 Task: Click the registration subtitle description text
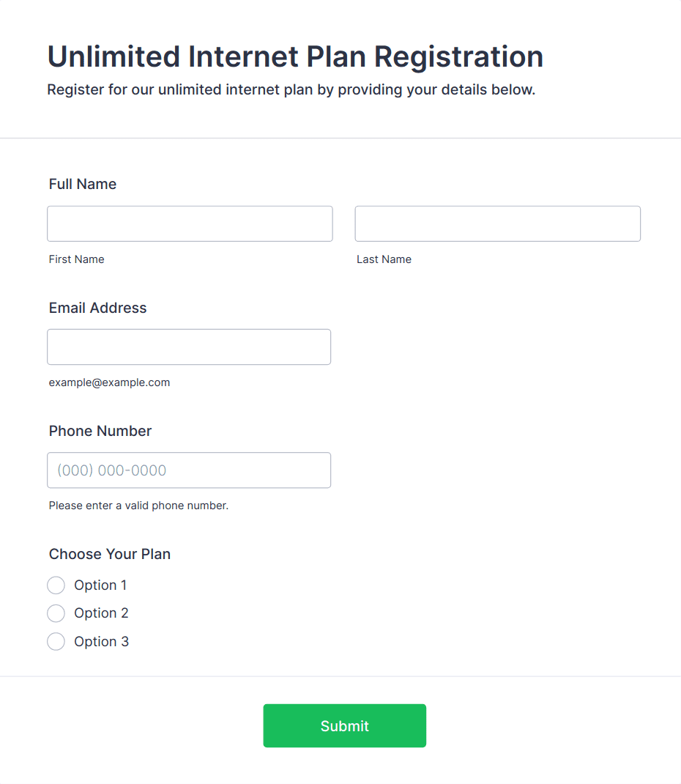point(291,90)
